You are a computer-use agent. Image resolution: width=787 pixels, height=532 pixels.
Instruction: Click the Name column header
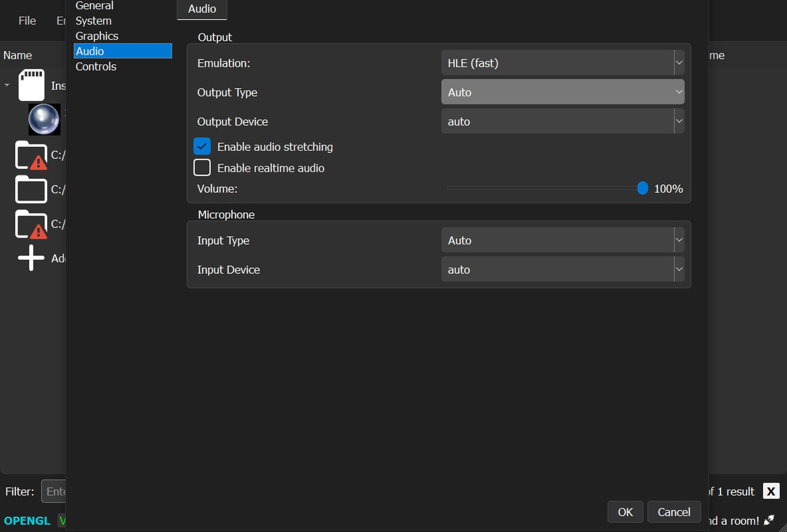click(17, 55)
